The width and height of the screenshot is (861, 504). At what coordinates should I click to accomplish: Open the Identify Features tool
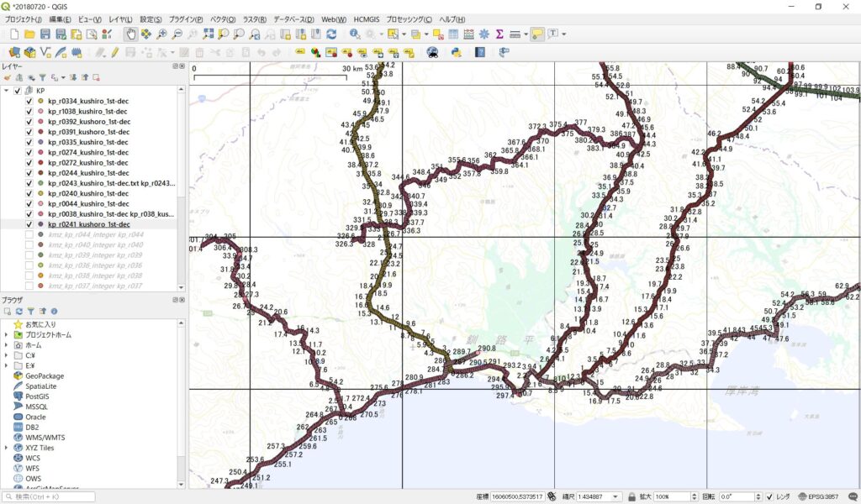[355, 34]
